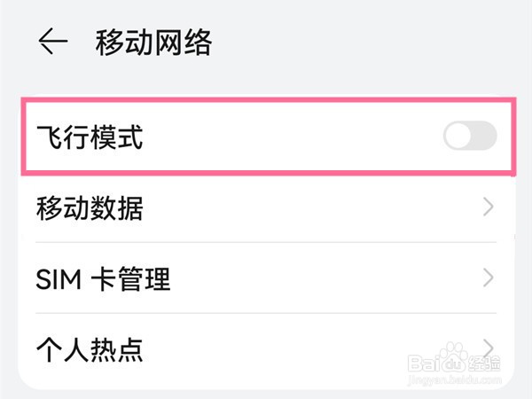Screen dimensions: 532x399
Task: Open the 移动数据 settings row
Action: click(266, 208)
